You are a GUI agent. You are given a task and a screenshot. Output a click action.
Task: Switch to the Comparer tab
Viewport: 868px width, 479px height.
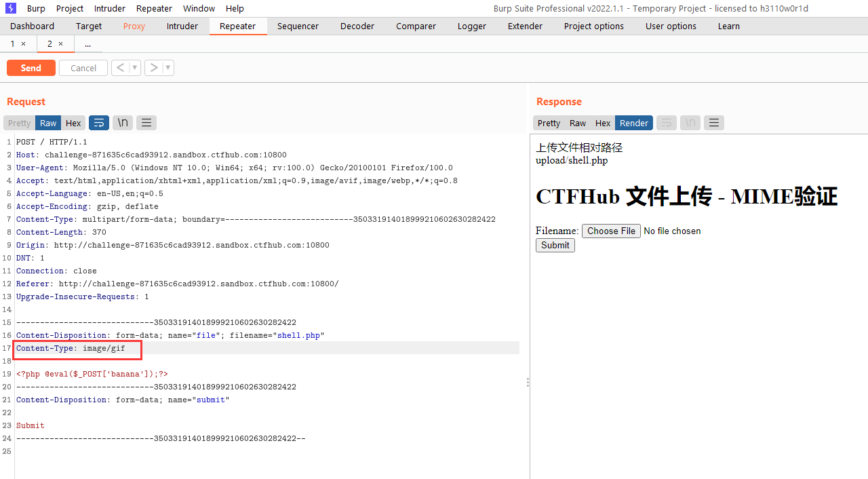point(416,26)
